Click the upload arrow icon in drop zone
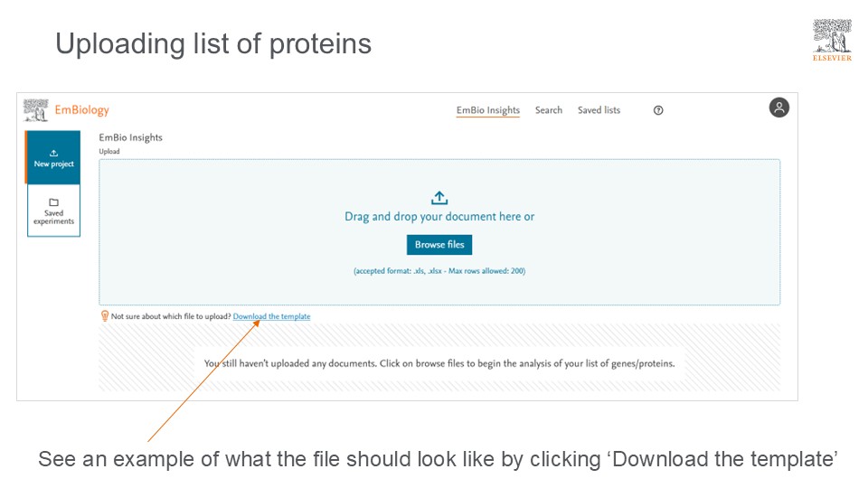 439,198
